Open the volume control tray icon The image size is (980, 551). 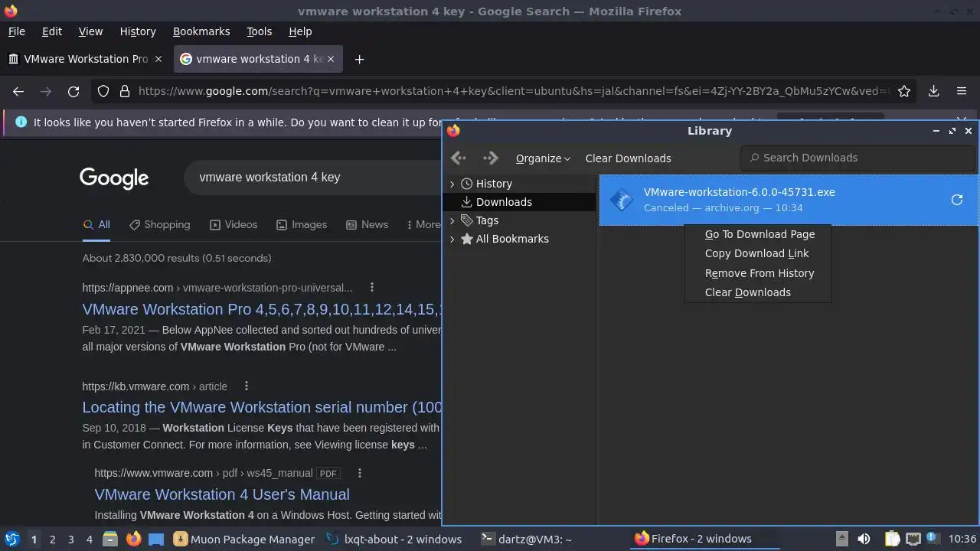click(x=864, y=539)
